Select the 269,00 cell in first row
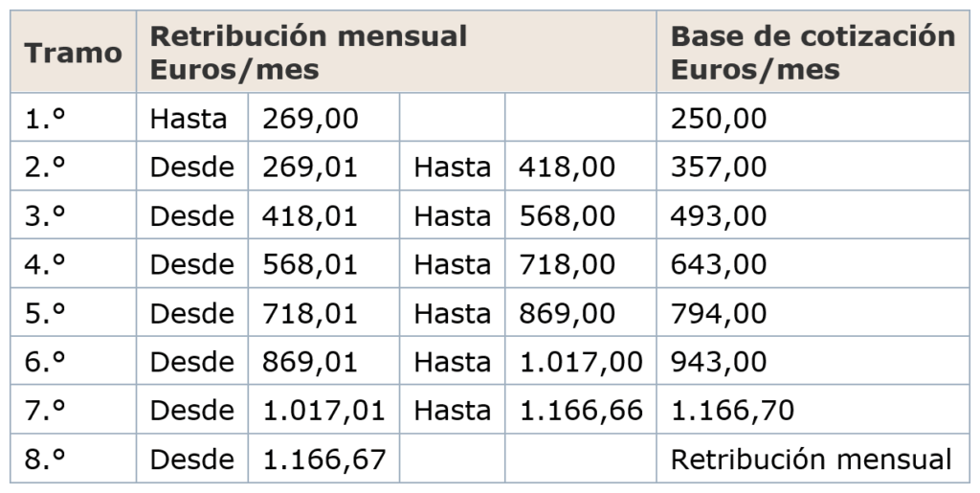 pos(310,119)
